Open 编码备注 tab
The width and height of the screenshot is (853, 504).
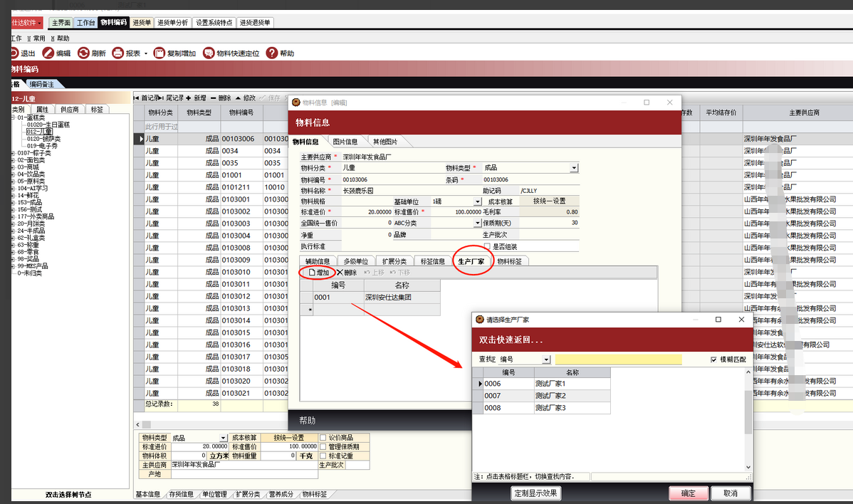pos(42,84)
